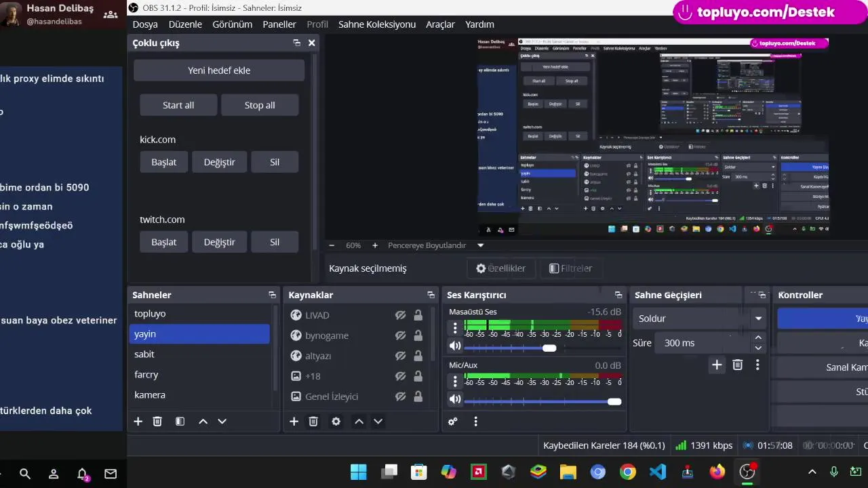Open the Soldur transition dropdown

coord(701,319)
